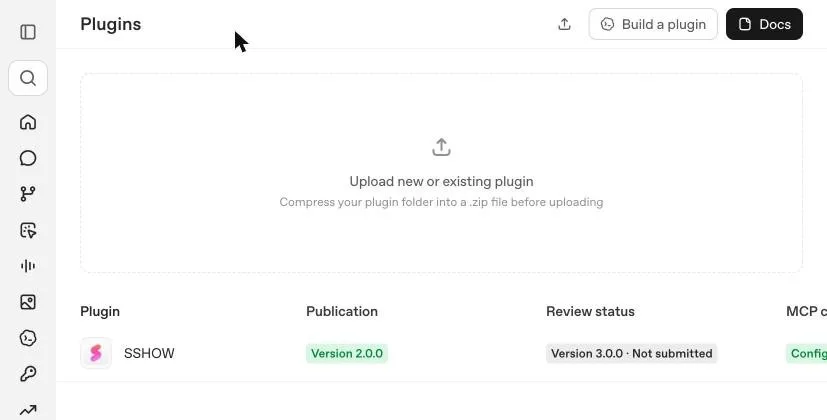Click the compress .zip file hint text
The image size is (827, 420).
click(441, 202)
